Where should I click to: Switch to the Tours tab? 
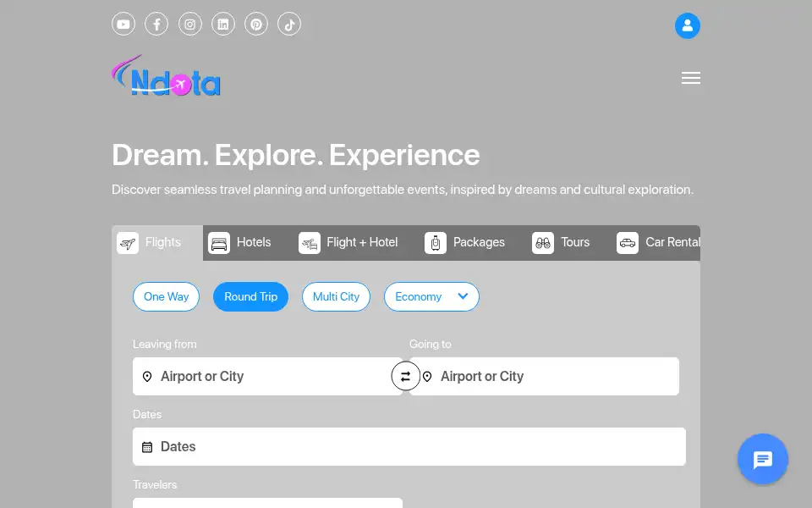pos(562,243)
